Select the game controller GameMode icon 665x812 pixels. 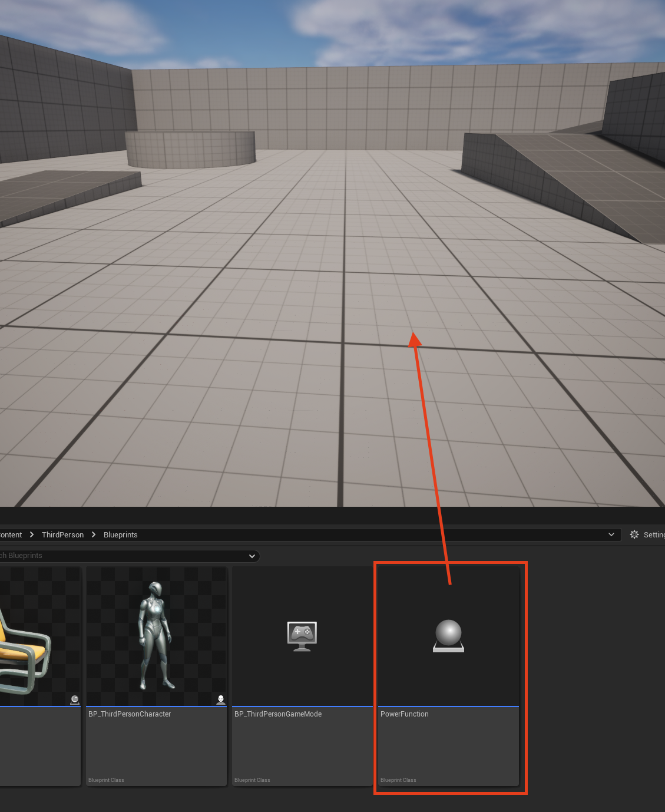pos(302,636)
